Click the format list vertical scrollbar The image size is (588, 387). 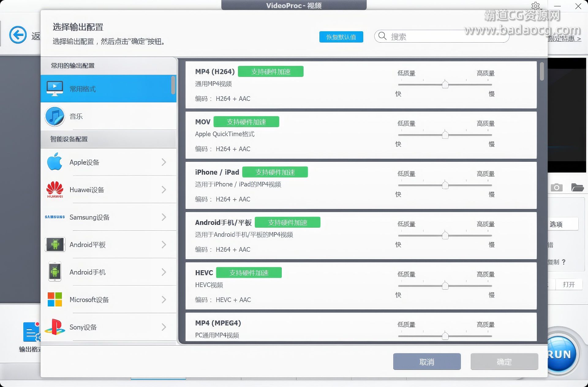coord(542,72)
